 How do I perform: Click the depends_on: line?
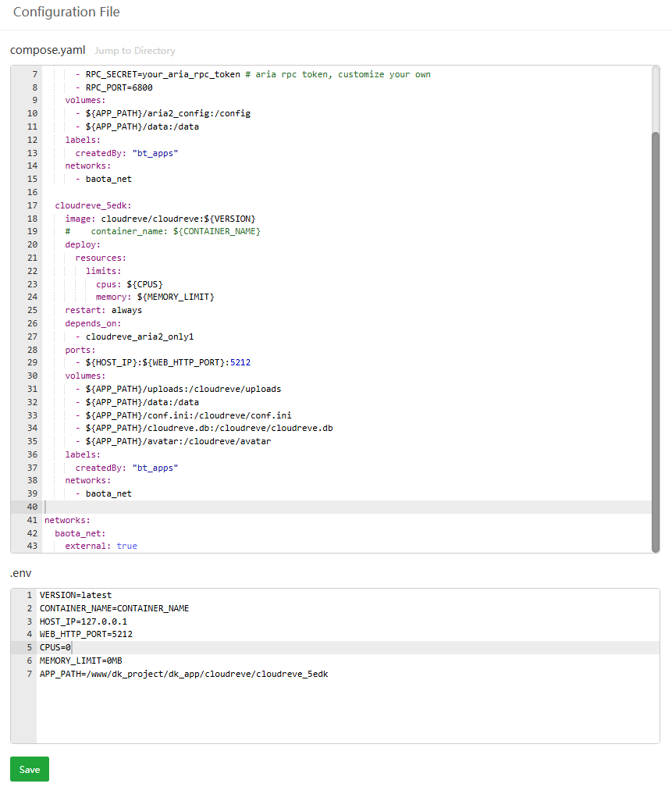[x=93, y=323]
